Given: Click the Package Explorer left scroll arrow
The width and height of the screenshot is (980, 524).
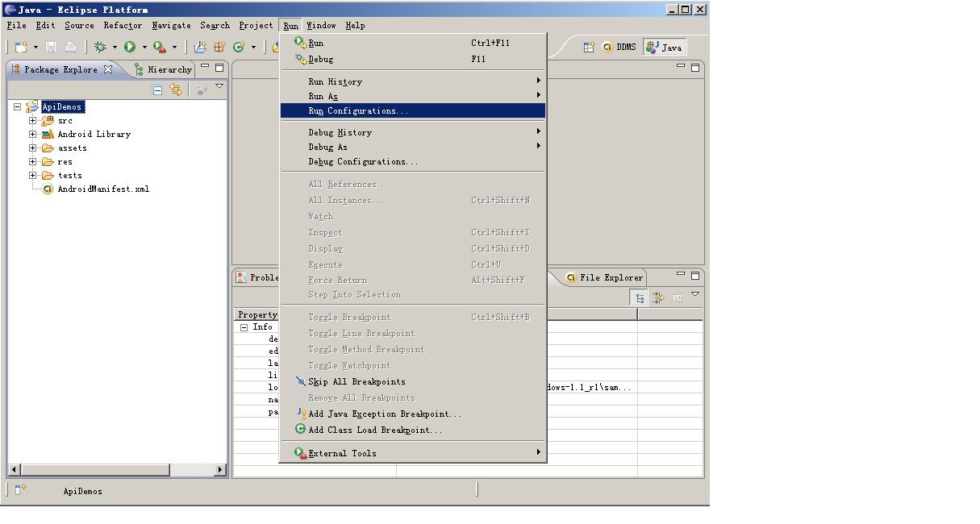Looking at the screenshot, I should click(x=14, y=469).
